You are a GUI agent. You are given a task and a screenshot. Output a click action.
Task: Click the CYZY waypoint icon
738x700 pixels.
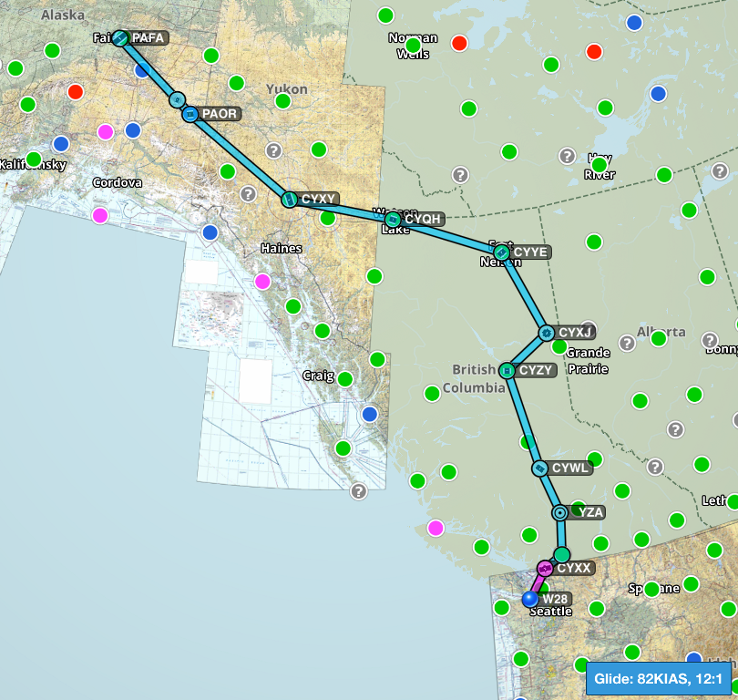(507, 371)
